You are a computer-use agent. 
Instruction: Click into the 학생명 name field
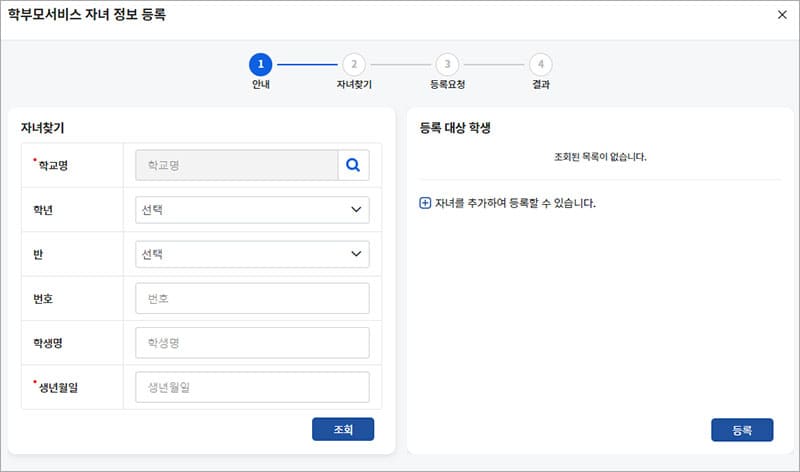tap(252, 343)
